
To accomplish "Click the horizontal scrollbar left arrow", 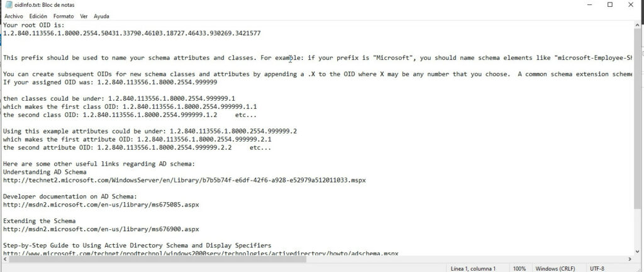I will [4, 259].
